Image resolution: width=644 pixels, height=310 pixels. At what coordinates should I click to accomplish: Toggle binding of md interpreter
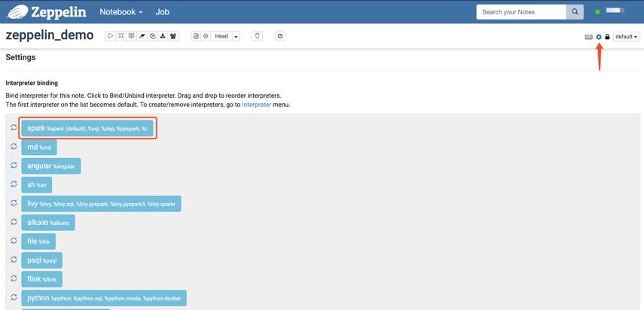(39, 147)
